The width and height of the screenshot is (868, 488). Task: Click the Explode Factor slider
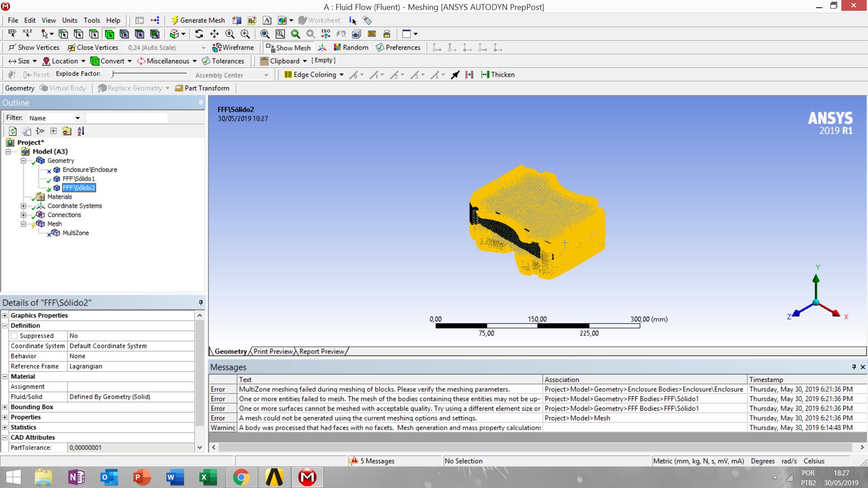point(149,74)
